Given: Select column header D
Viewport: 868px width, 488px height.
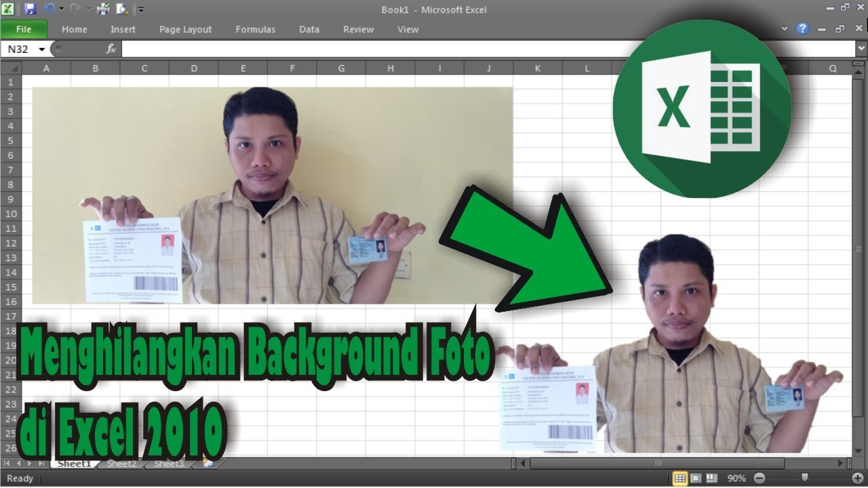Looking at the screenshot, I should [x=194, y=68].
